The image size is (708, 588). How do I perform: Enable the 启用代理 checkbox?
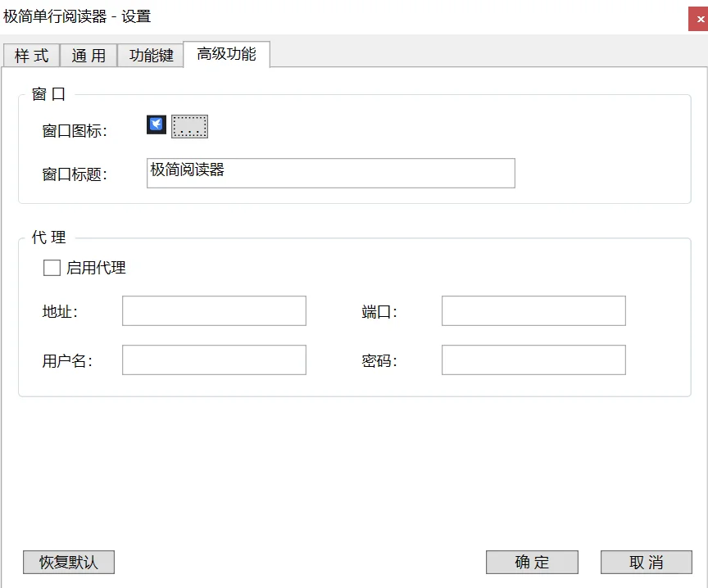click(x=52, y=268)
